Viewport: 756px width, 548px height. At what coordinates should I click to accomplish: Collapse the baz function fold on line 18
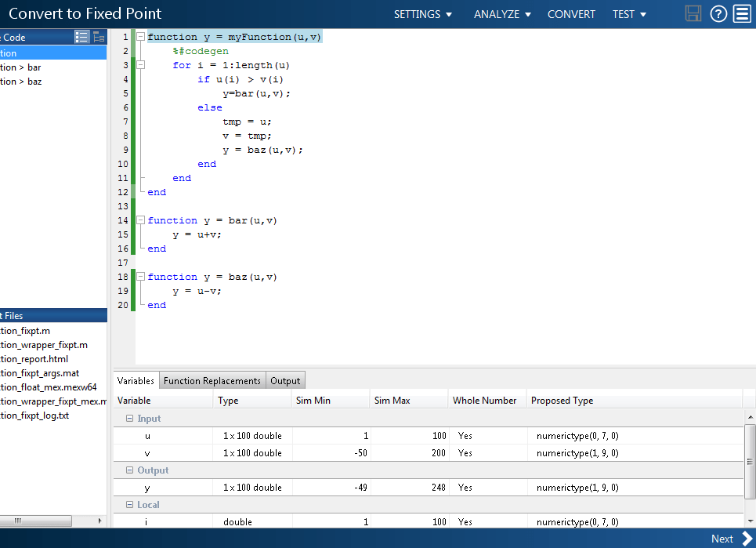tap(140, 277)
